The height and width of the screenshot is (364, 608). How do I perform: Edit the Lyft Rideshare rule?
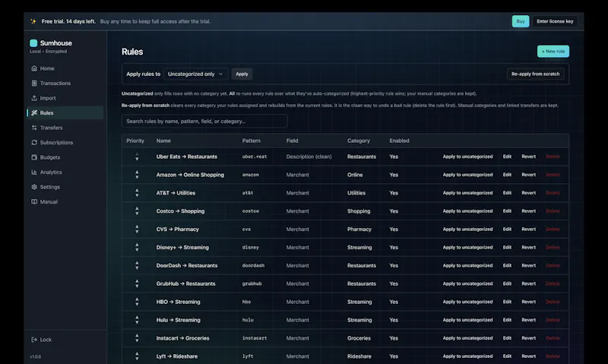pos(507,356)
